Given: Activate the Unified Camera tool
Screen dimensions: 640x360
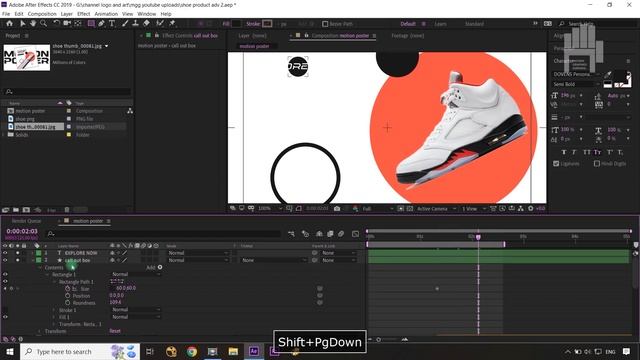Looking at the screenshot, I should [67, 24].
